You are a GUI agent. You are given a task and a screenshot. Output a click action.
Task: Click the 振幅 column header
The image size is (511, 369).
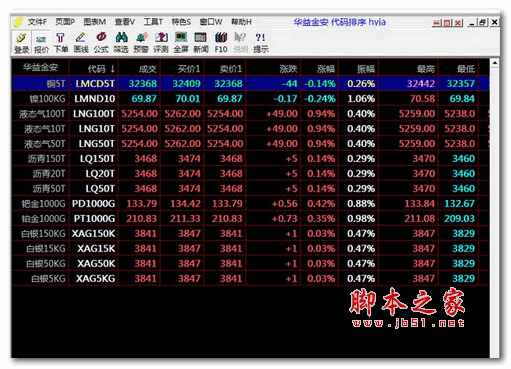coord(359,68)
